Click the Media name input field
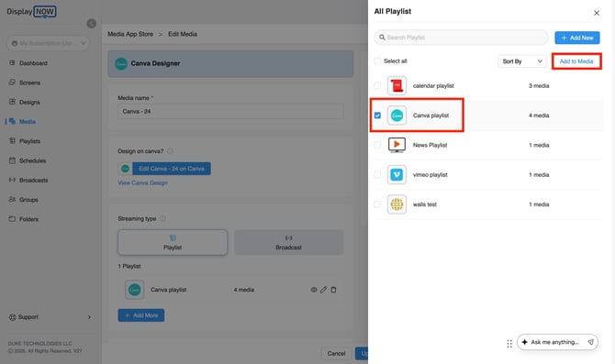 coord(230,111)
